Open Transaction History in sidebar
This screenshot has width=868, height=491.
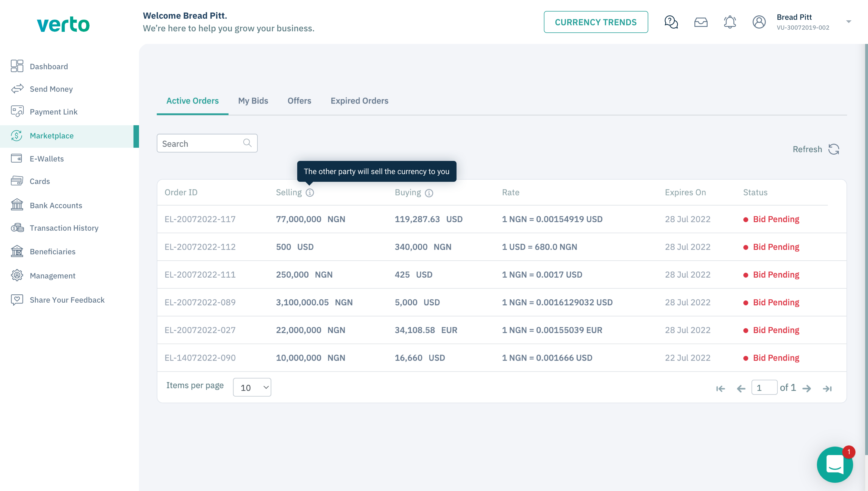64,228
